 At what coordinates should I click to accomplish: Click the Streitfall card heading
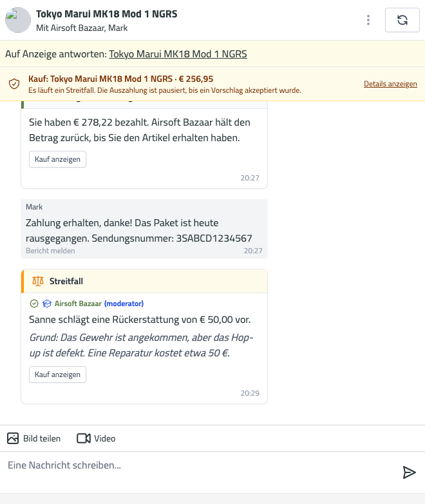point(66,281)
